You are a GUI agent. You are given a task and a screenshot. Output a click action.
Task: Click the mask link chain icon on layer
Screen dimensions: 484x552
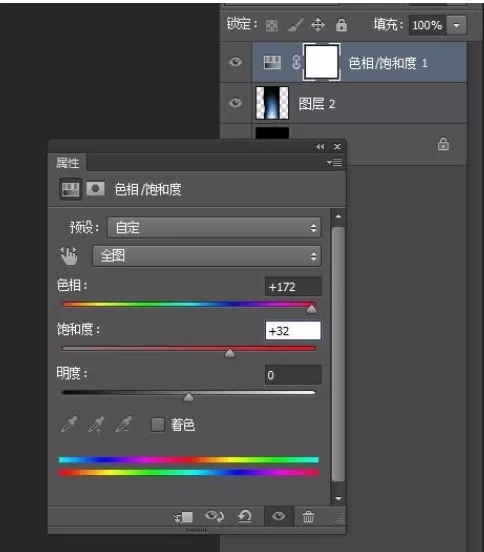[296, 62]
